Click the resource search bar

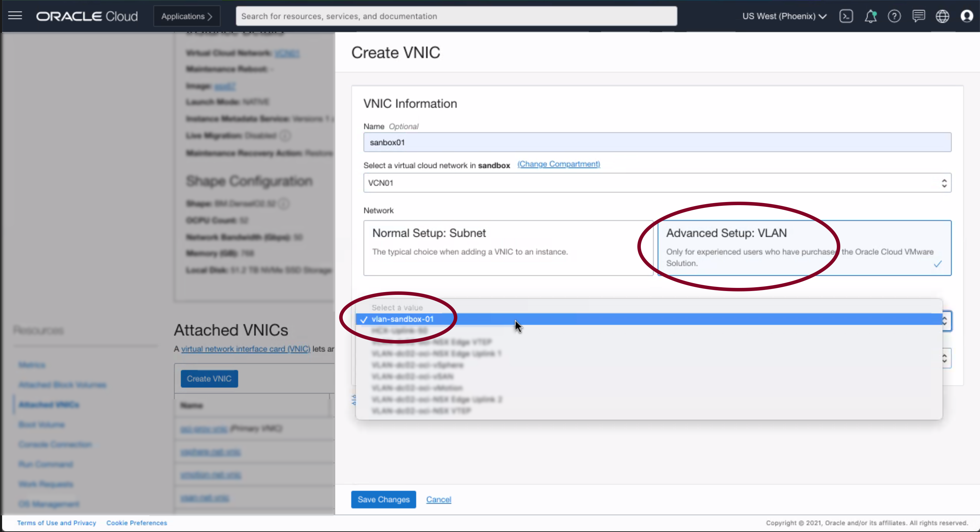click(x=456, y=16)
